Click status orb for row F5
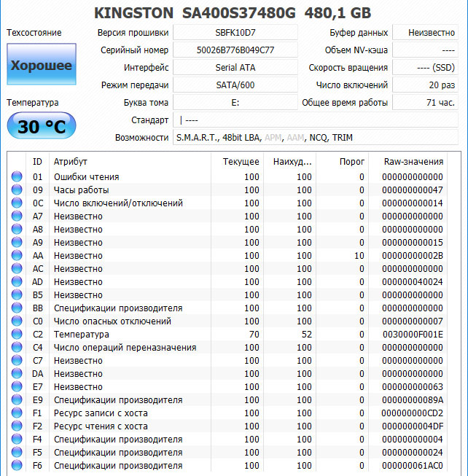This screenshot has width=468, height=476. [17, 453]
